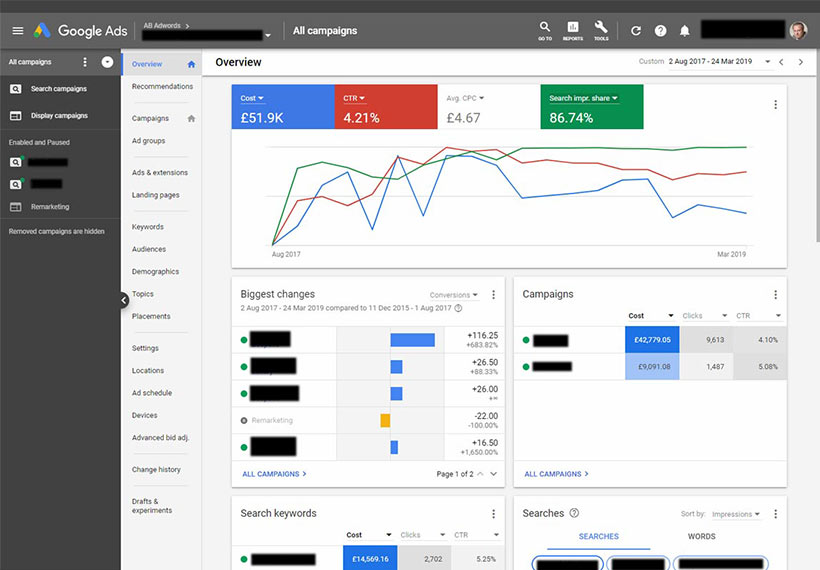Click the Searches help icon
This screenshot has width=820, height=570.
(x=574, y=513)
